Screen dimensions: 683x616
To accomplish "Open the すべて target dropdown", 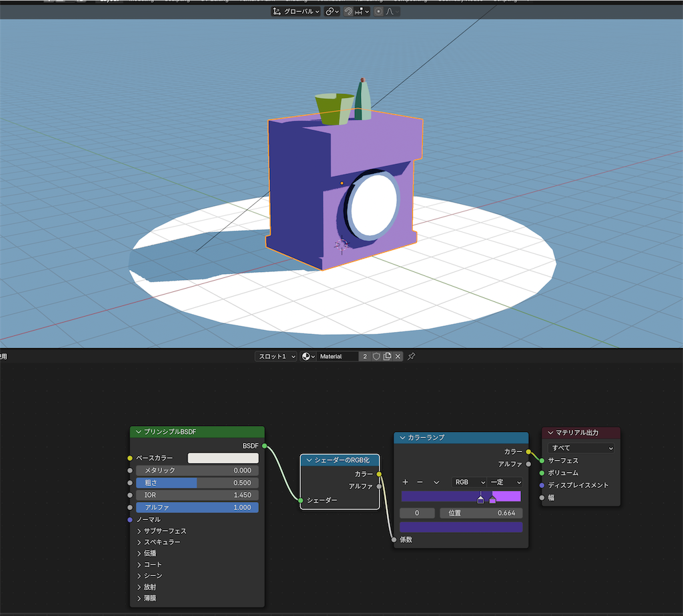I will (x=581, y=448).
